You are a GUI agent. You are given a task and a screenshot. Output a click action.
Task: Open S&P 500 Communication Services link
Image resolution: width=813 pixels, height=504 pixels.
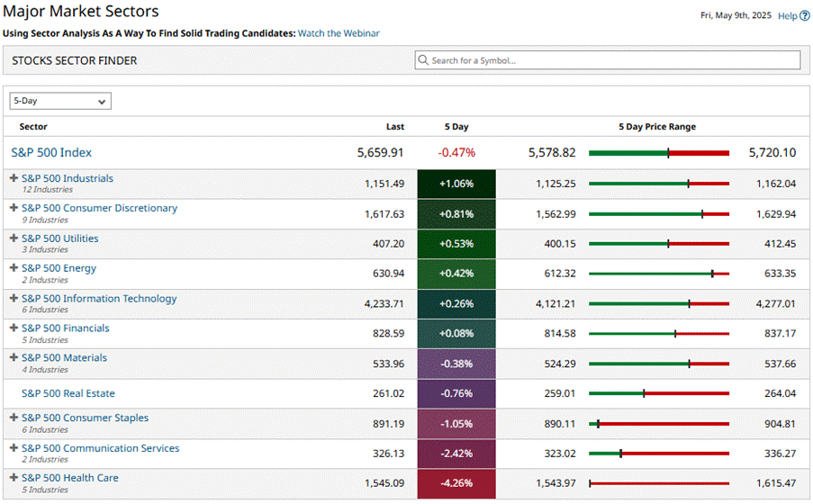(100, 448)
